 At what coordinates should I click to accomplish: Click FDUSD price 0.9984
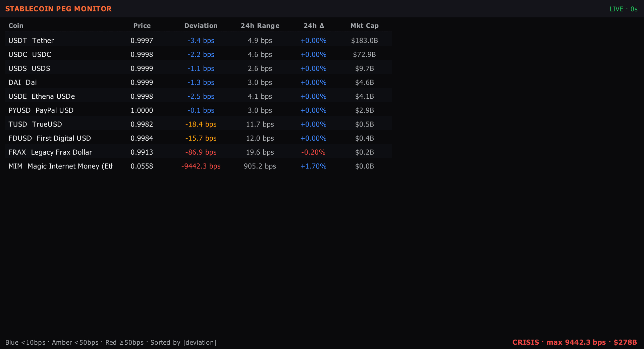click(x=142, y=139)
